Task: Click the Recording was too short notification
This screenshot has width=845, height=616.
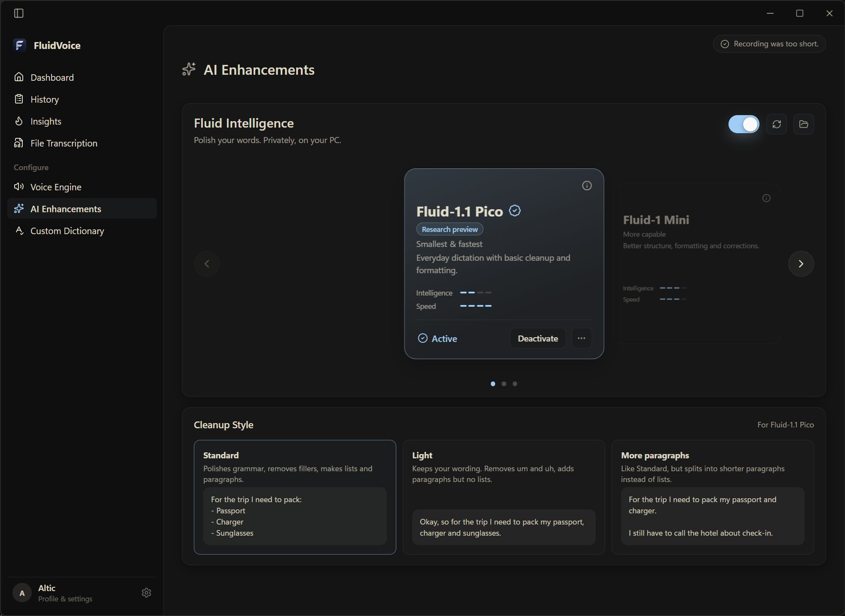Action: pyautogui.click(x=769, y=44)
